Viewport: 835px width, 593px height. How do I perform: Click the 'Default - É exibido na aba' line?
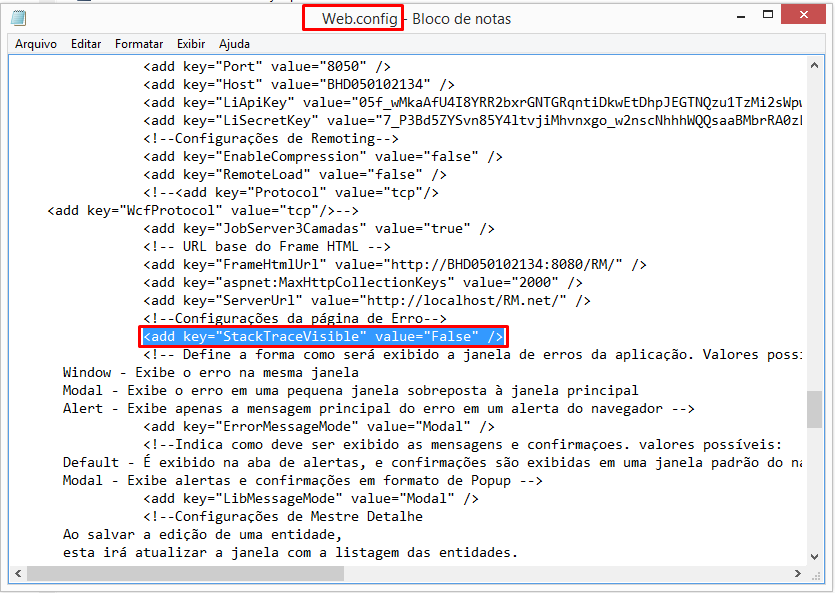432,463
